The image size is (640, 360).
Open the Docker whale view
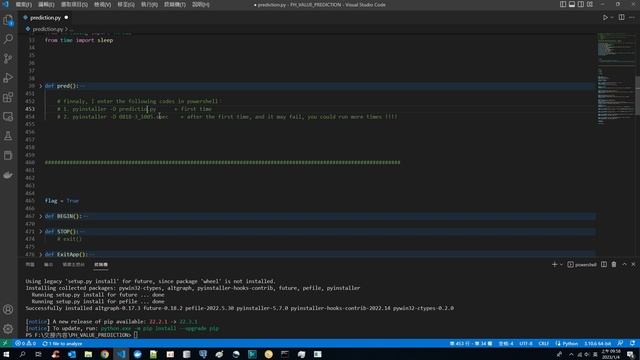click(8, 175)
